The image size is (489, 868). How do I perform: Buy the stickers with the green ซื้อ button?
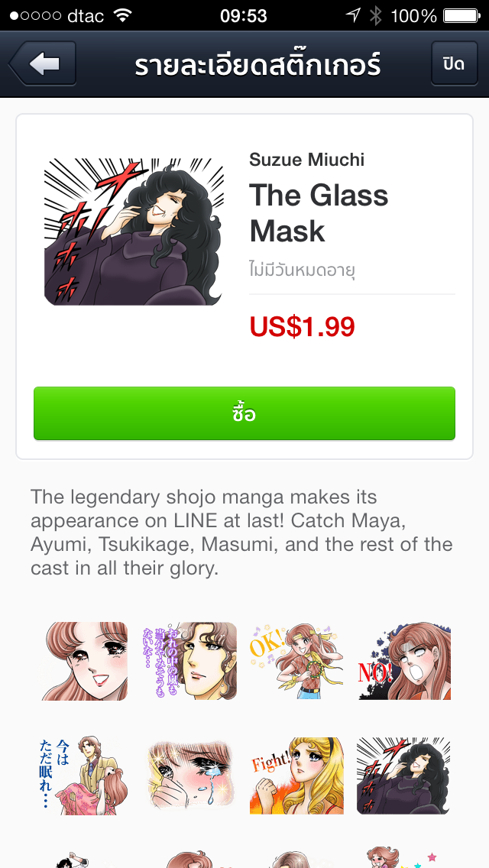pos(244,413)
